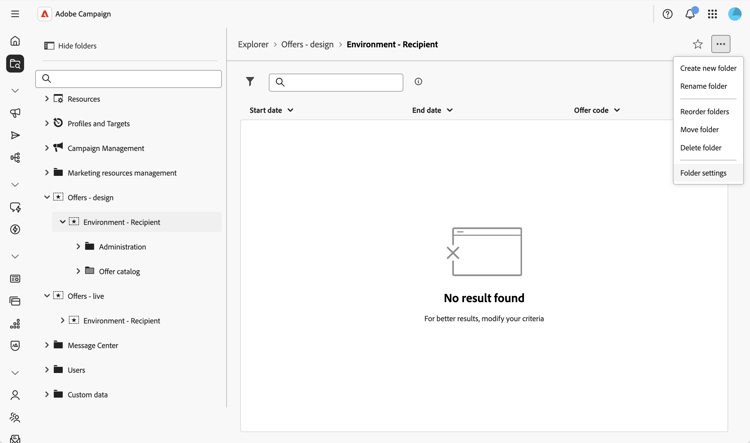The height and width of the screenshot is (443, 750).
Task: Expand the Custom data folder chevron
Action: click(x=47, y=394)
